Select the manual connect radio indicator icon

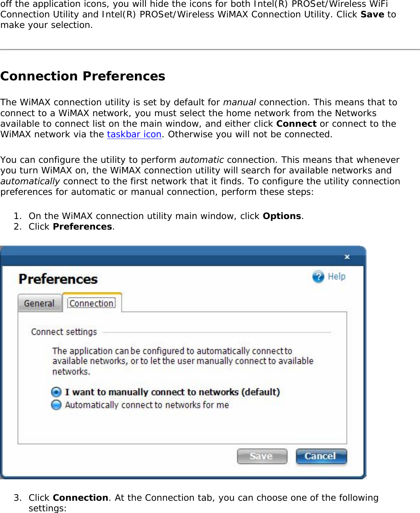click(56, 392)
